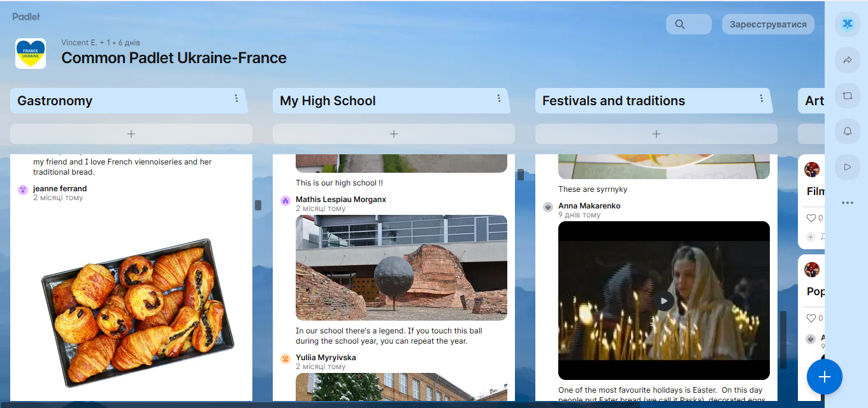Toggle the heart on the Pop post
The image size is (868, 408).
coord(811,318)
